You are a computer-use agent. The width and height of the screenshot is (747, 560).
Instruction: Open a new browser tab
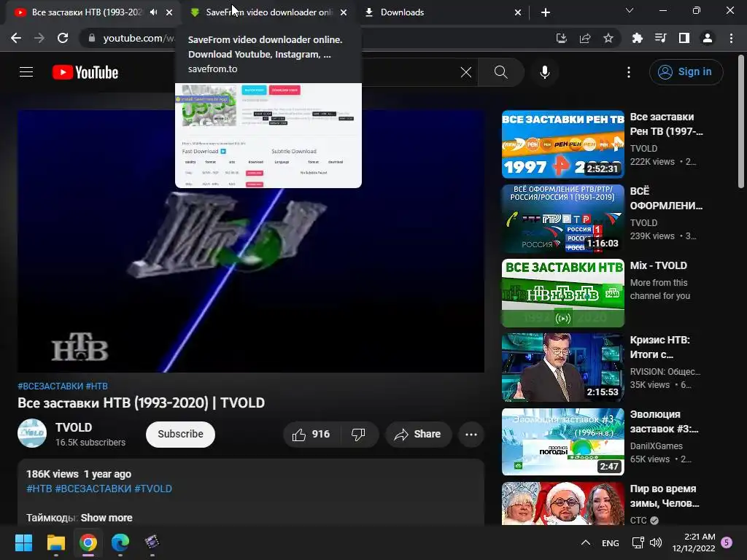click(x=546, y=12)
